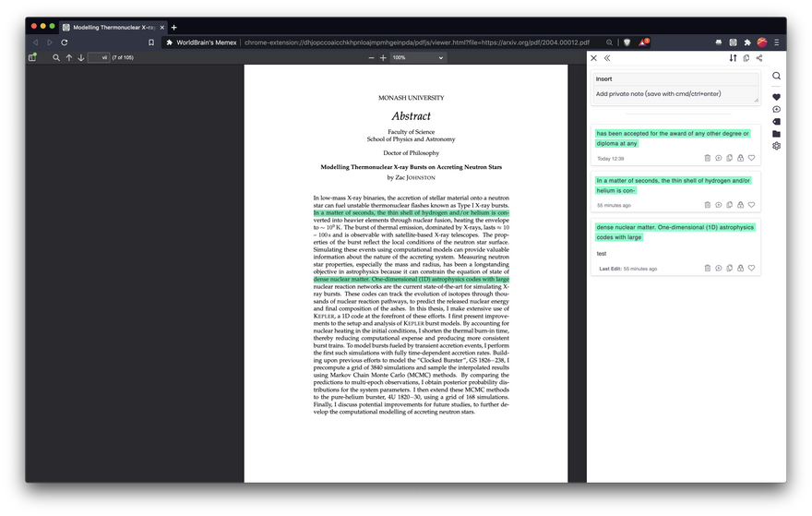
Task: Copy all notes using sidebar header copy icon
Action: pyautogui.click(x=746, y=58)
